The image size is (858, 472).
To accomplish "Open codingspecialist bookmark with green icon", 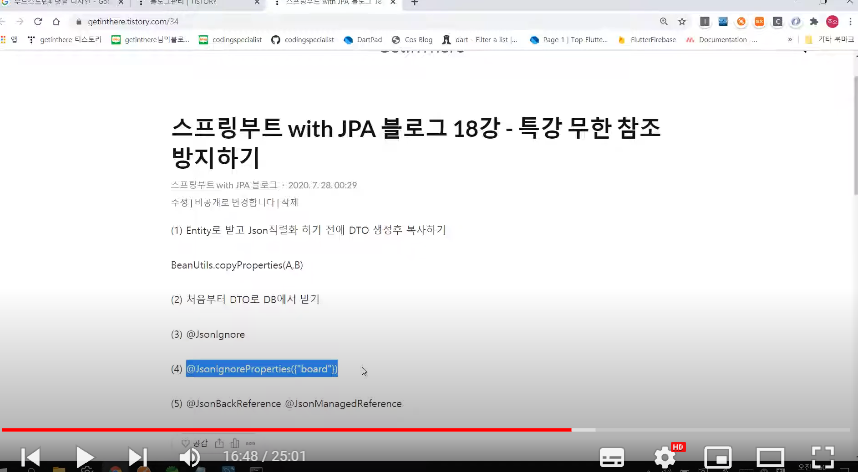I will 230,39.
